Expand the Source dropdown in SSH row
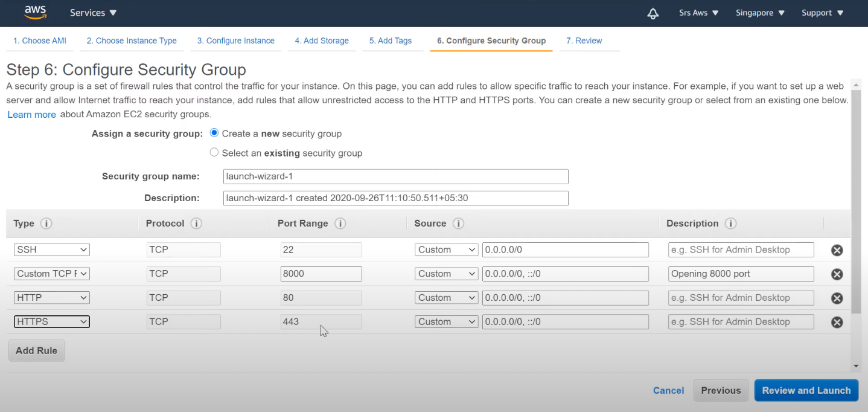868x412 pixels. (x=446, y=250)
